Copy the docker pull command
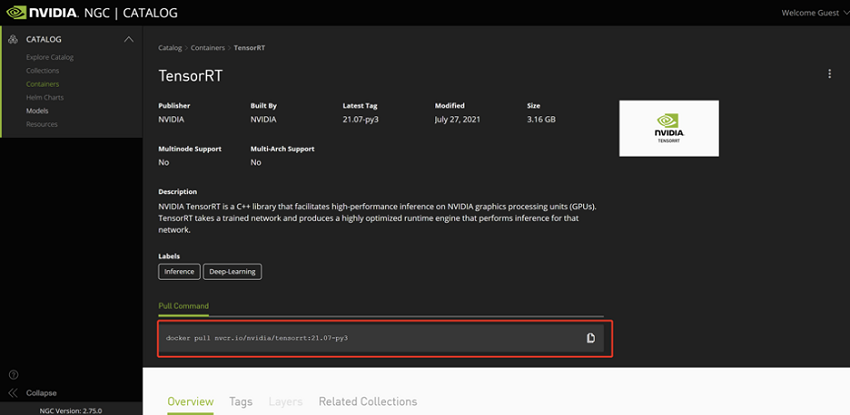850x415 pixels. pos(591,338)
